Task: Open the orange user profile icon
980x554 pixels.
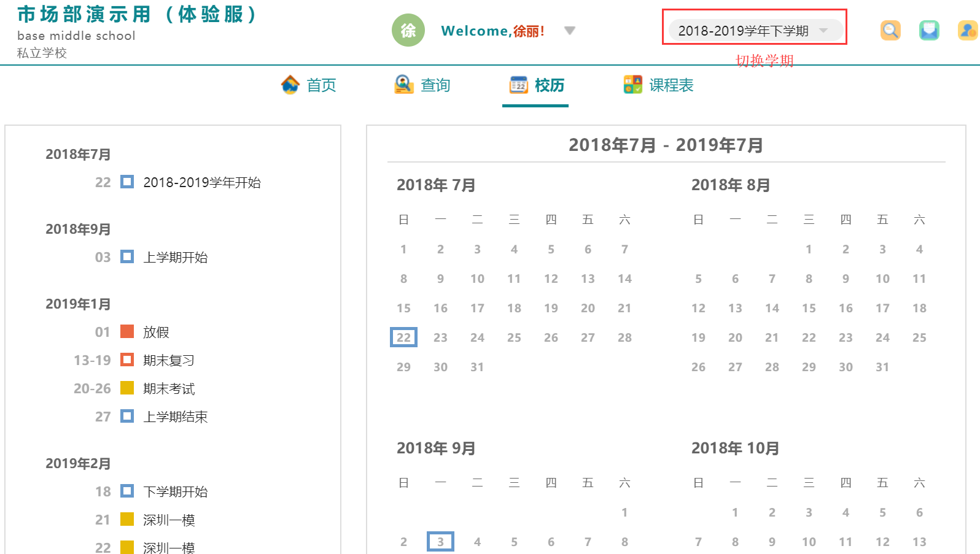Action: tap(968, 31)
